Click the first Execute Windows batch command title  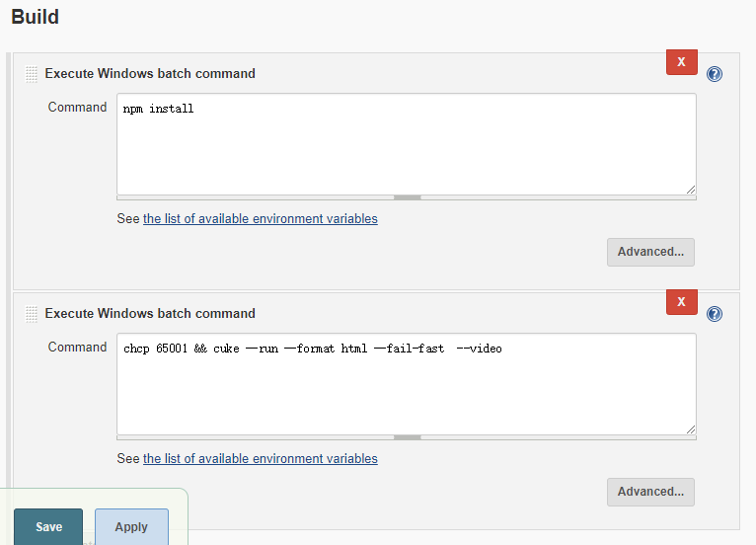coord(150,74)
